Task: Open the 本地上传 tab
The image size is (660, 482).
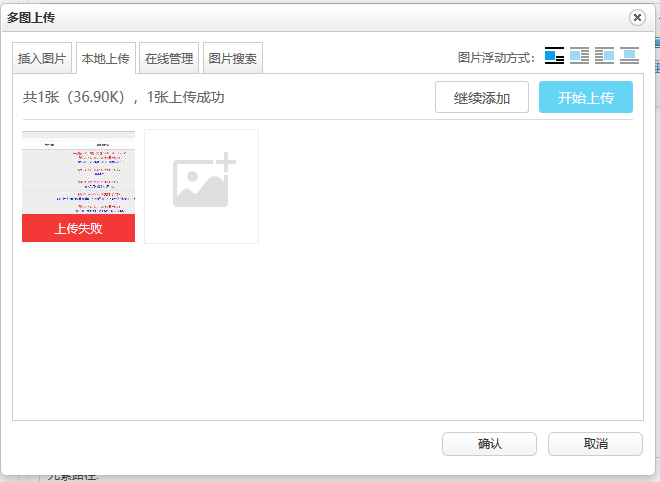Action: coord(104,59)
